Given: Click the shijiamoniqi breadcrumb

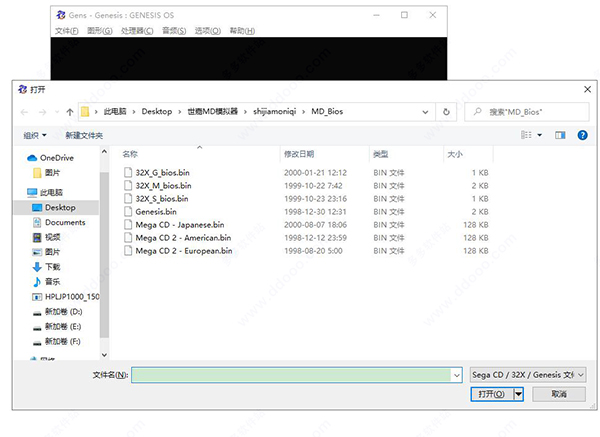Looking at the screenshot, I should pos(274,111).
